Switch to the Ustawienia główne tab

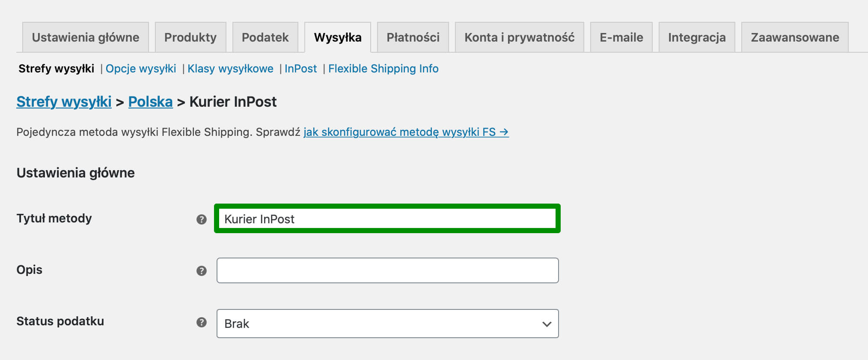86,37
